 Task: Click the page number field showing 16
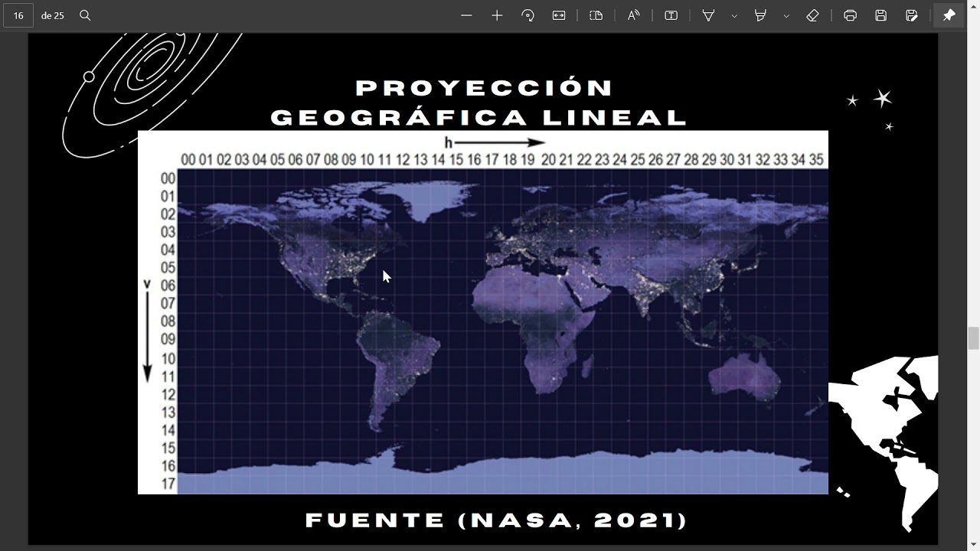click(18, 15)
